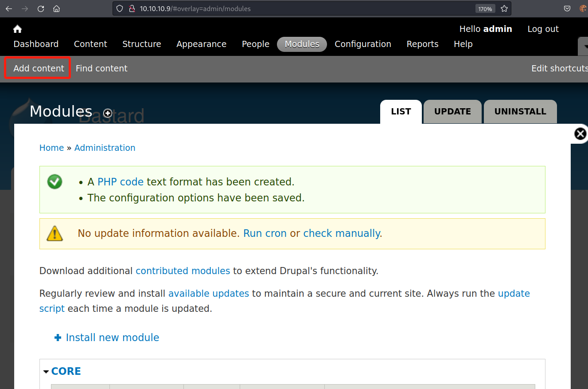
Task: Open the People admin menu
Action: click(255, 44)
